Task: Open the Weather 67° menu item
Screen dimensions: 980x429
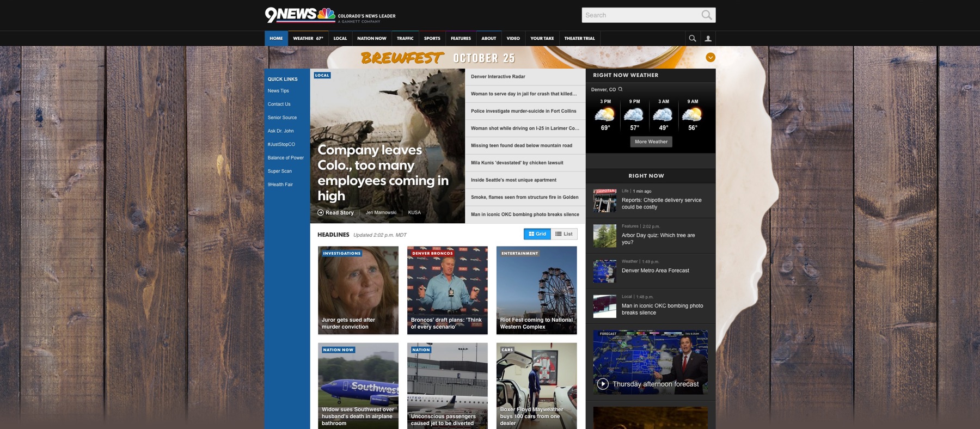Action: click(x=308, y=38)
